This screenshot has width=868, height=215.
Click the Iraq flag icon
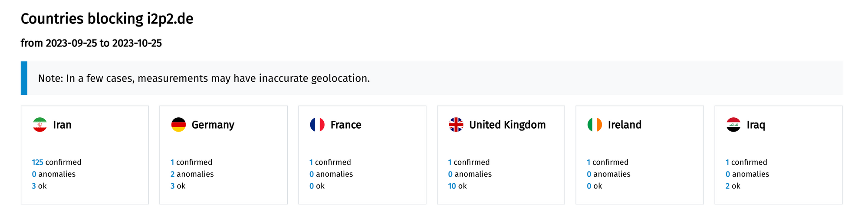(x=733, y=125)
